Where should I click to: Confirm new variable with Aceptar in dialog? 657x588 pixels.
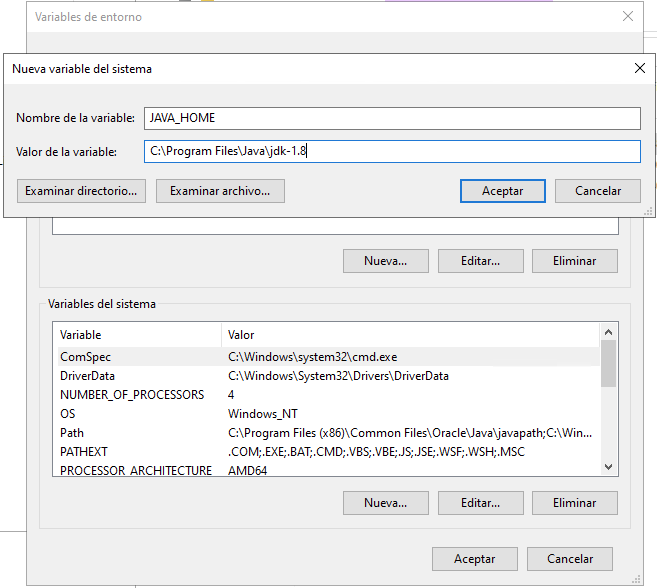click(x=503, y=191)
